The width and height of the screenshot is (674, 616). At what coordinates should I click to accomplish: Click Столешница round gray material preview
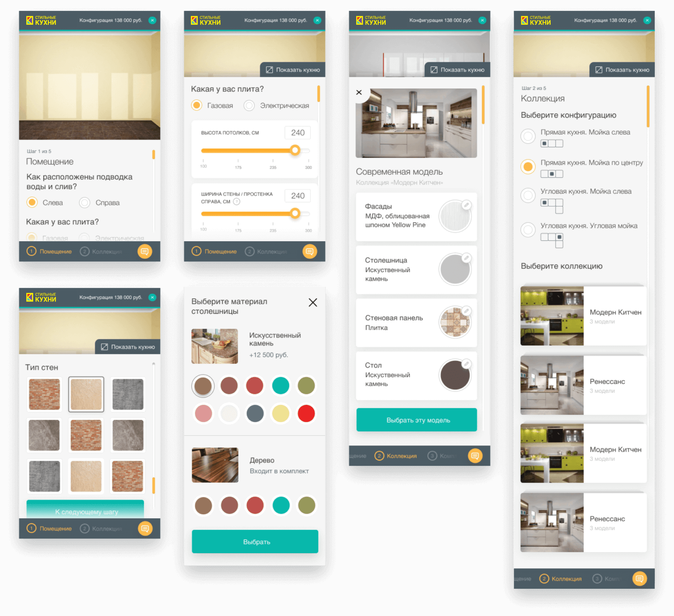[x=455, y=270]
